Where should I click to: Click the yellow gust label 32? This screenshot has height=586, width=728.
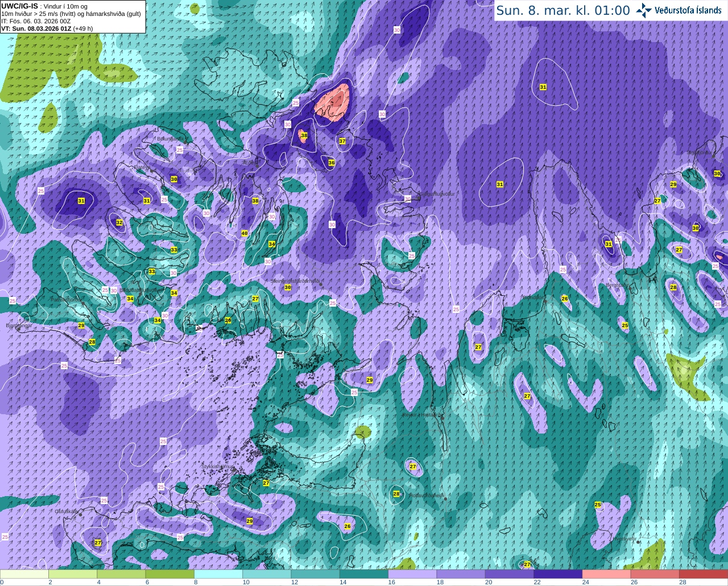coord(119,222)
